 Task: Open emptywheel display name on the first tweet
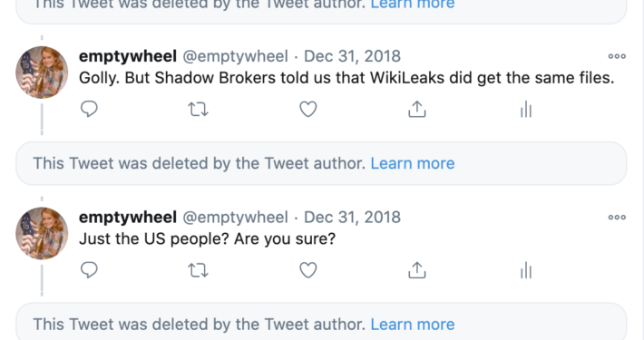(128, 56)
